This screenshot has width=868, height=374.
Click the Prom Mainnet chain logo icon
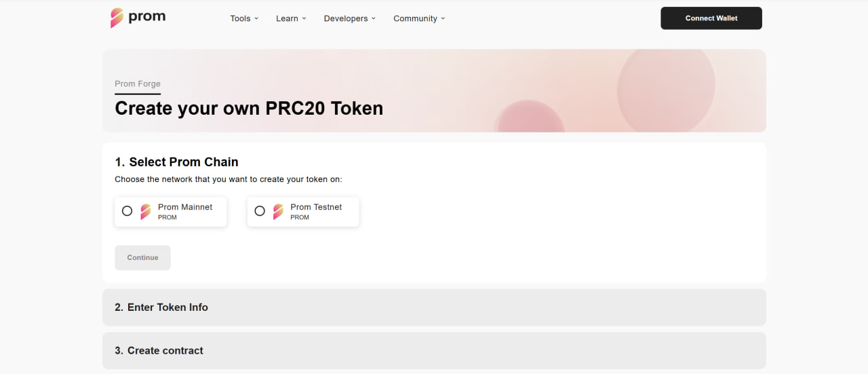[146, 212]
